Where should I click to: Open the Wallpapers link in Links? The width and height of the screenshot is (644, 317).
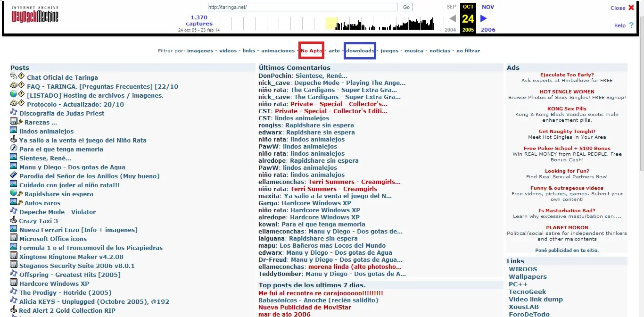tap(528, 276)
